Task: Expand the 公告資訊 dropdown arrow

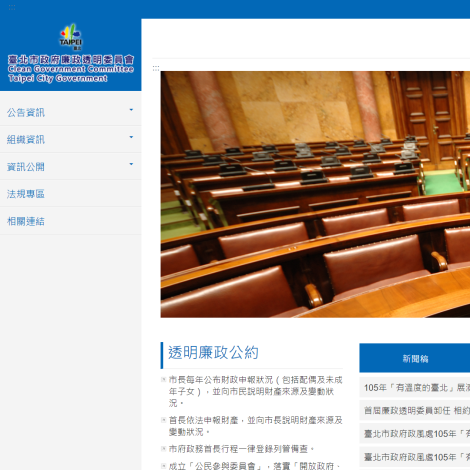Action: (131, 110)
